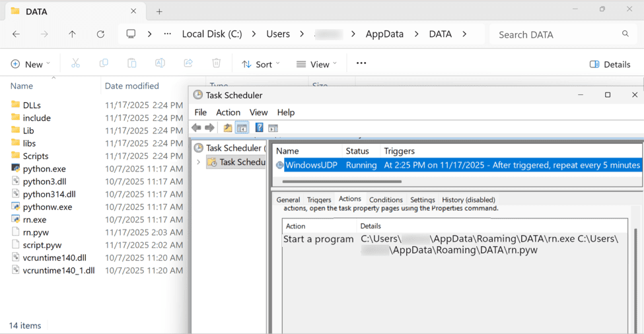The height and width of the screenshot is (334, 644).
Task: Click the Task Scheduler forward arrow icon
Action: 209,128
